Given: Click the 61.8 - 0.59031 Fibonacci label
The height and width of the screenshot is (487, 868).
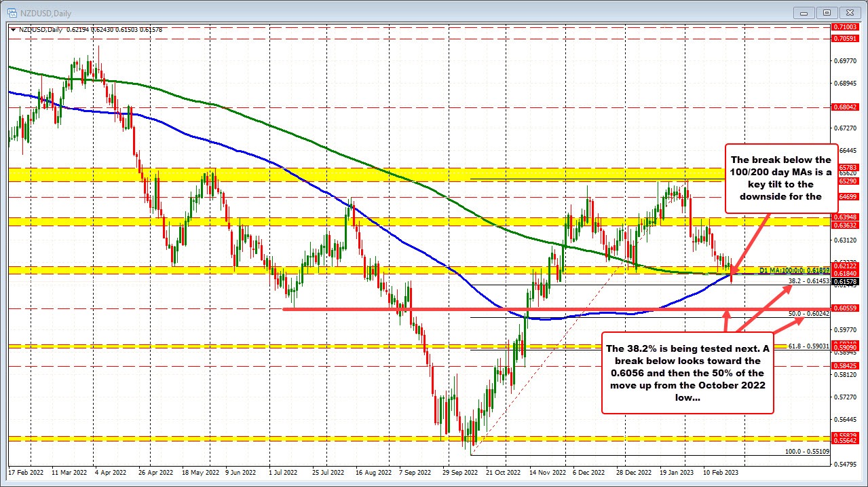Looking at the screenshot, I should (x=809, y=346).
